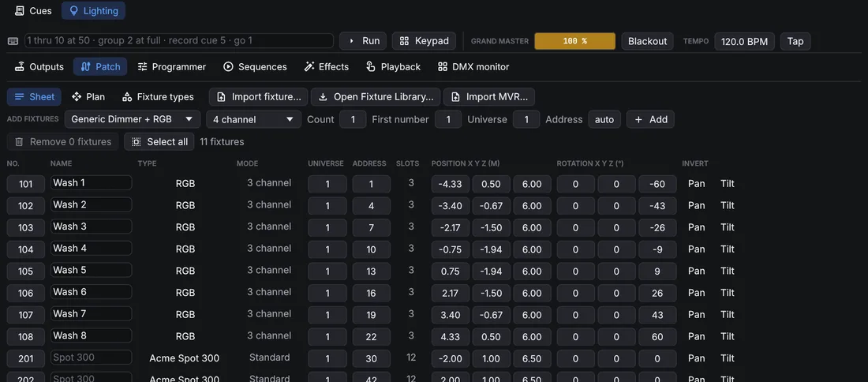The width and height of the screenshot is (868, 382).
Task: Open the Sequences tab
Action: click(255, 66)
